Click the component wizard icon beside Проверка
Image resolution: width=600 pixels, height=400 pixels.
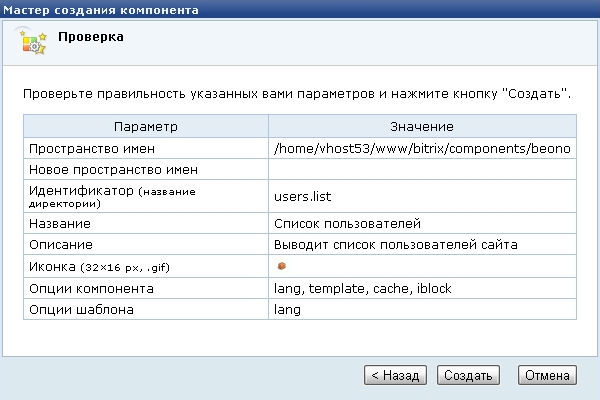[33, 41]
